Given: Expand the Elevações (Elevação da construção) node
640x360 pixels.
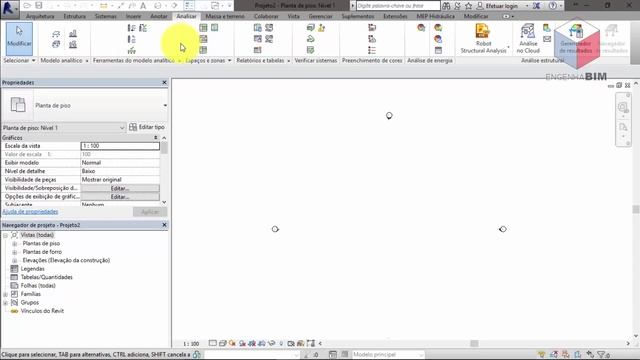Looking at the screenshot, I should [x=15, y=260].
